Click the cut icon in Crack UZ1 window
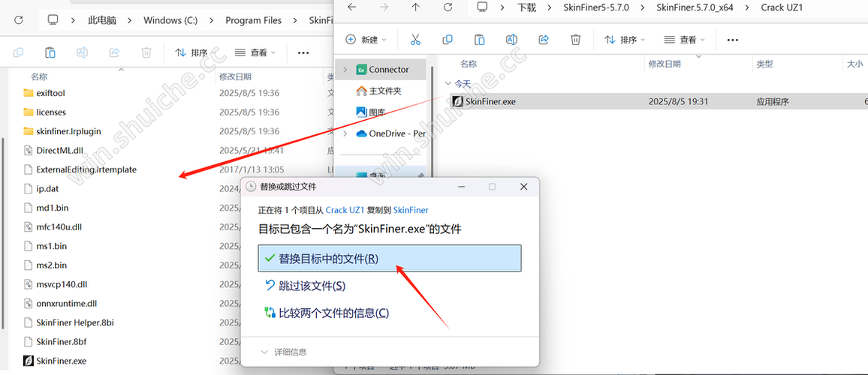868x375 pixels. point(415,40)
